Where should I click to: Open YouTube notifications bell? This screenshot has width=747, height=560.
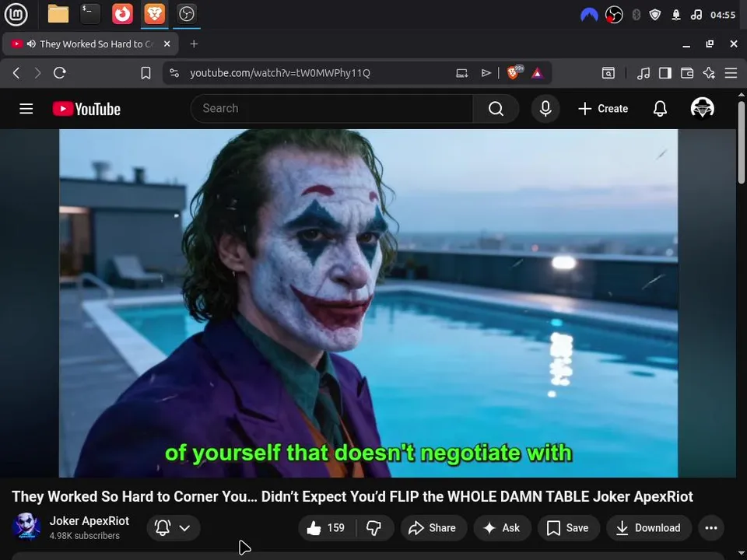tap(660, 109)
